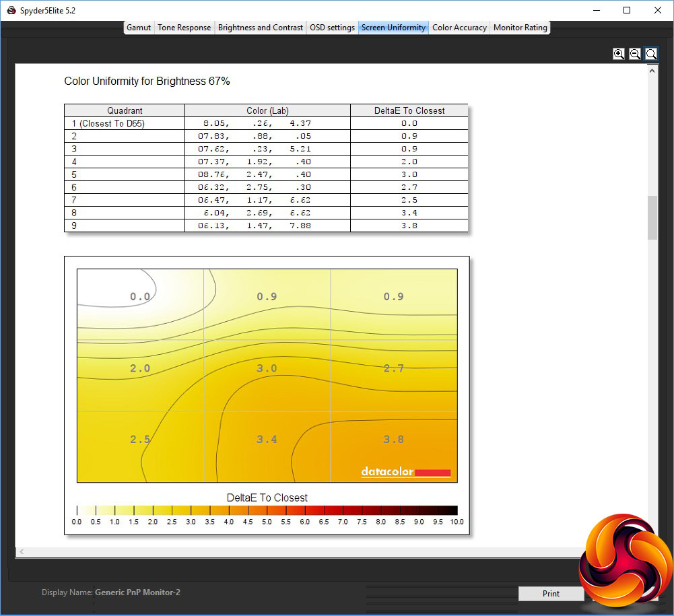
Task: Click the vertical scrollbar thumb
Action: tap(652, 217)
